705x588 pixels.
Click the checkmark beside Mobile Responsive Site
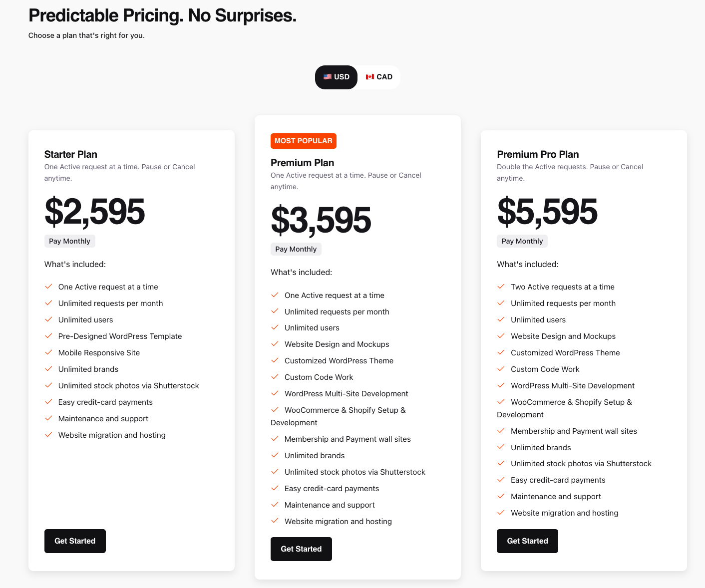click(x=48, y=352)
